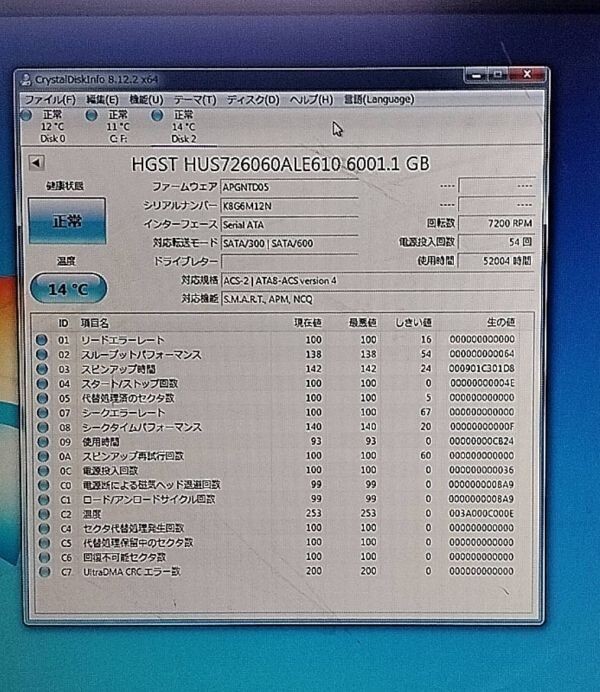The width and height of the screenshot is (600, 692).
Task: Click the C: F: status indicator circle
Action: pyautogui.click(x=92, y=116)
